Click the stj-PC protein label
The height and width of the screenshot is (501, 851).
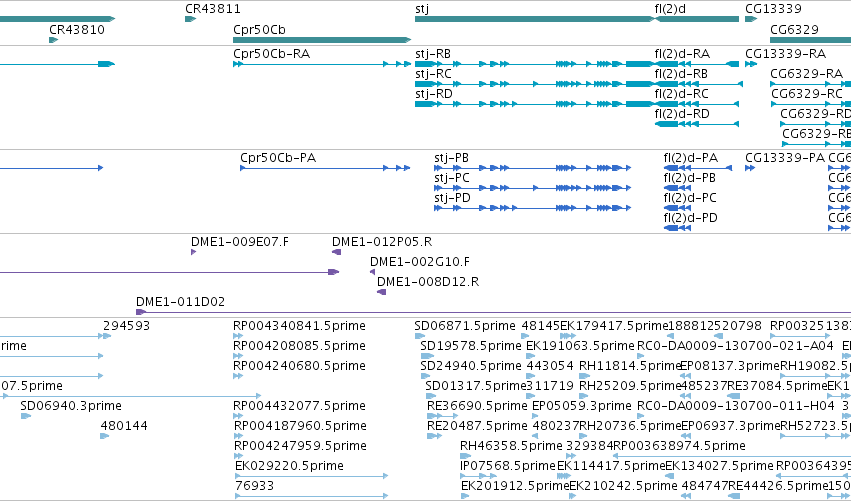[452, 178]
